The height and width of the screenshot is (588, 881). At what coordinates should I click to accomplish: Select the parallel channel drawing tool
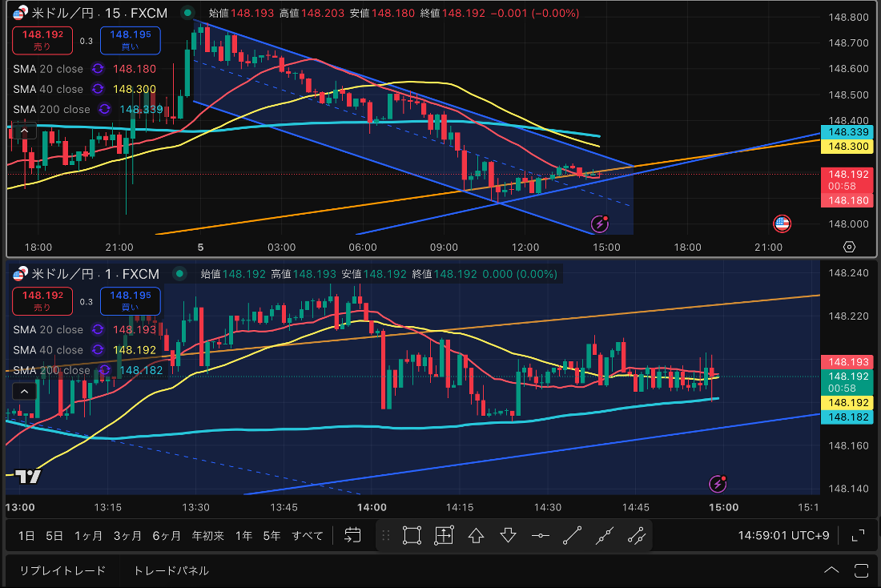[637, 535]
